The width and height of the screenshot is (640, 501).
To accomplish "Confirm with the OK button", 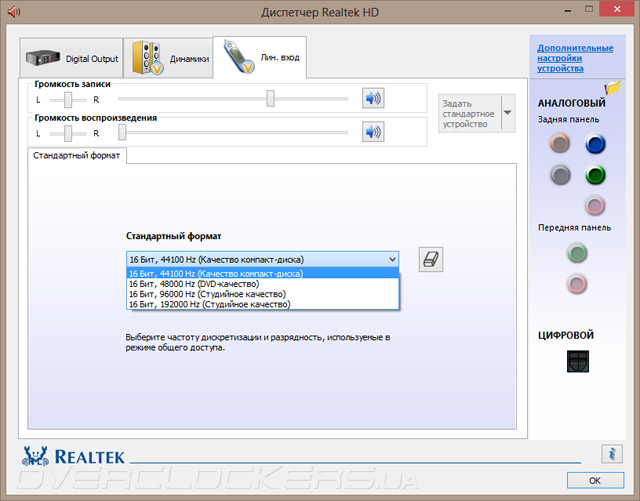I will pyautogui.click(x=595, y=481).
